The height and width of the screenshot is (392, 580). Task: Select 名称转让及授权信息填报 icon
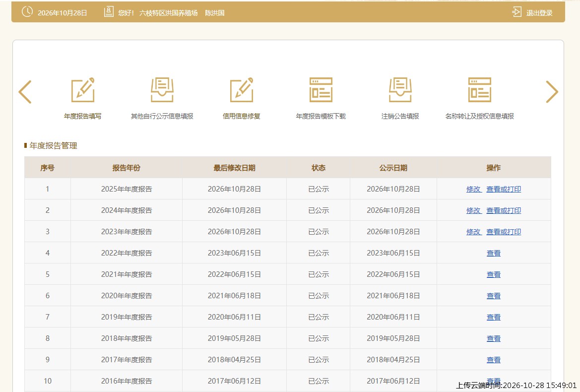click(x=480, y=90)
